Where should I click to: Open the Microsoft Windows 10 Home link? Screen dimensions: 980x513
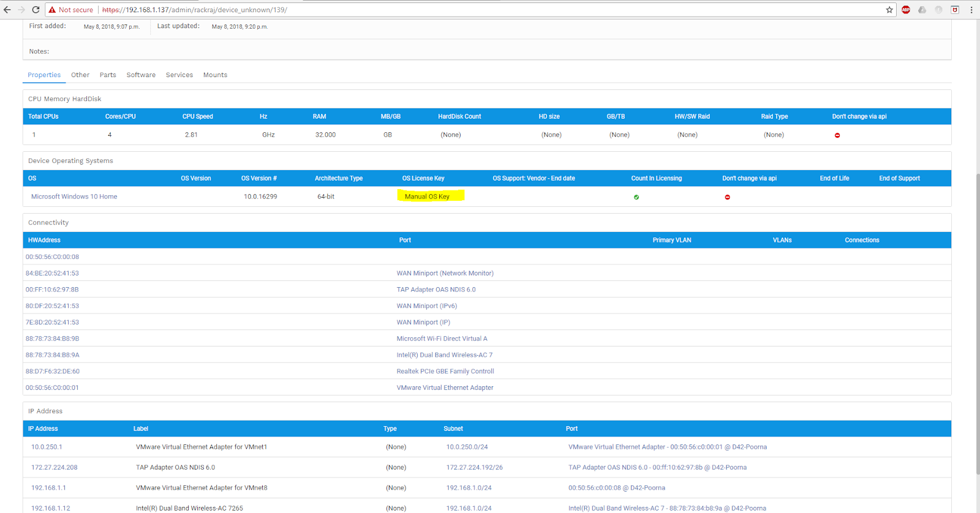(74, 197)
